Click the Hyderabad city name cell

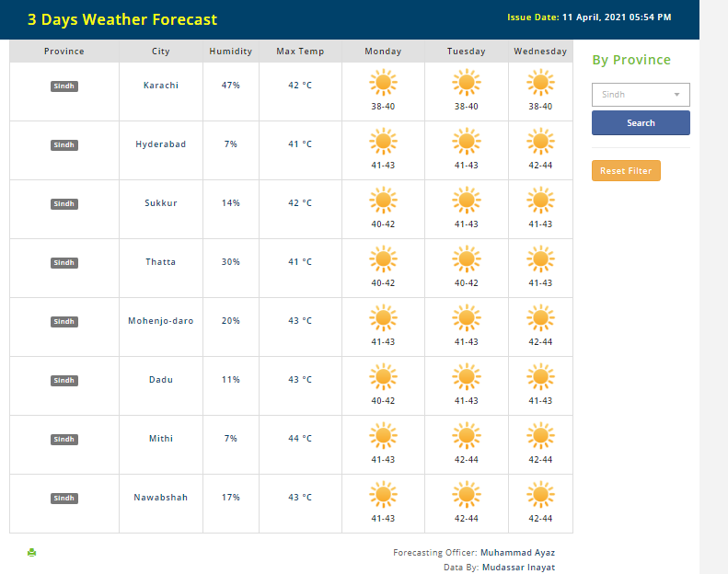(161, 144)
